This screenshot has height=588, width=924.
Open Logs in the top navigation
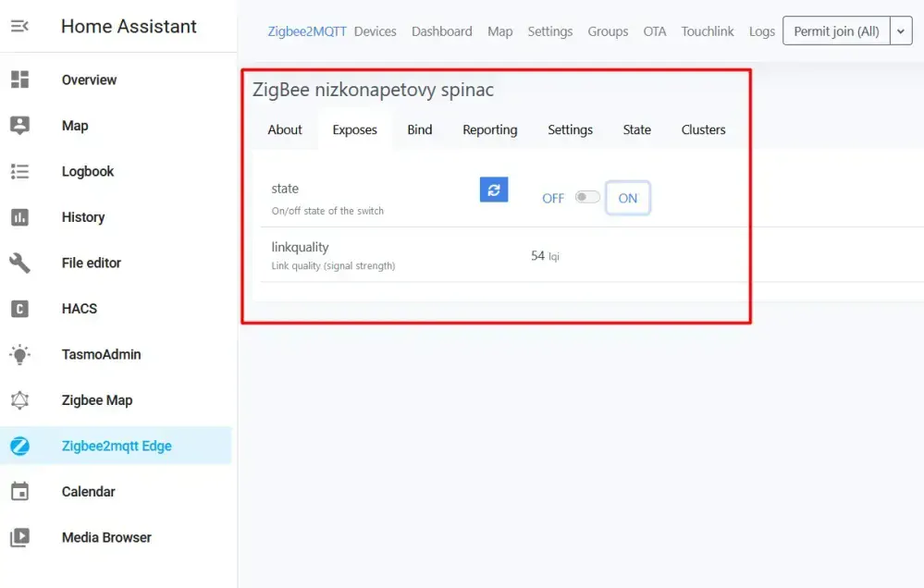(x=761, y=31)
